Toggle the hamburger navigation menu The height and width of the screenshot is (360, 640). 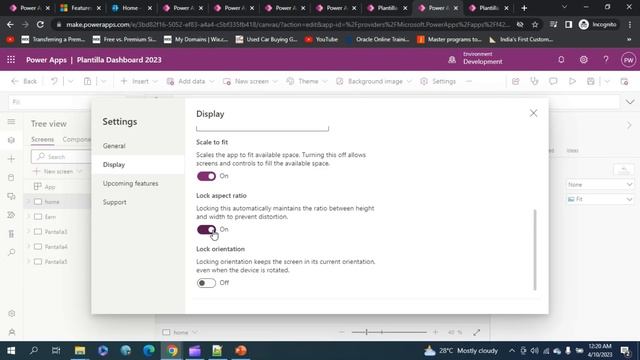point(11,122)
